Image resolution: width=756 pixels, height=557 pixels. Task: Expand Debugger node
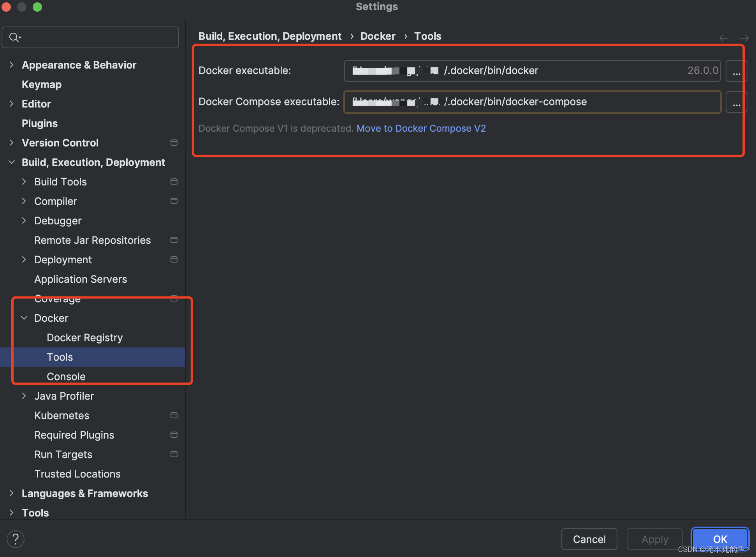tap(24, 220)
